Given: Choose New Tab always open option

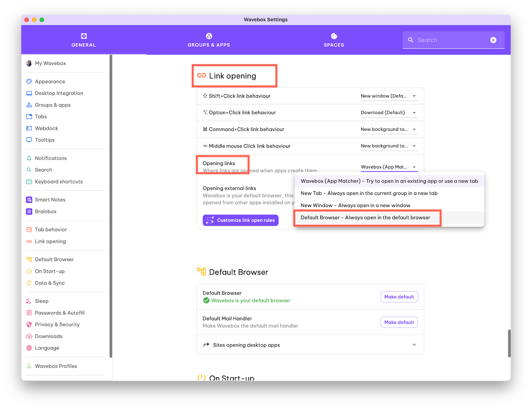Looking at the screenshot, I should tap(389, 193).
